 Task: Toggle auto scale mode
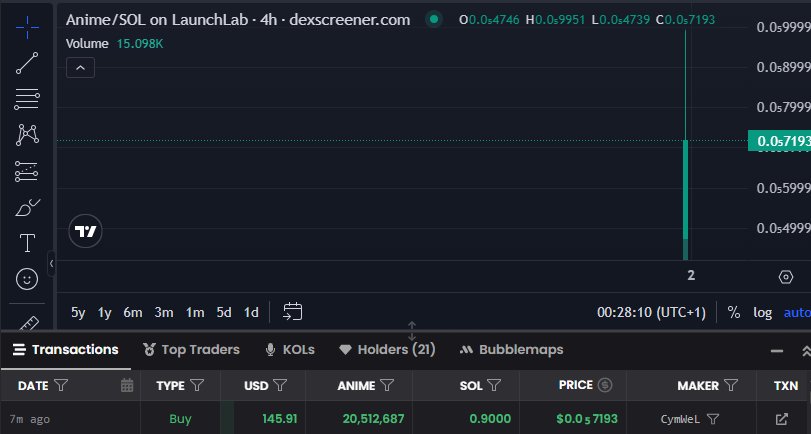pyautogui.click(x=797, y=312)
